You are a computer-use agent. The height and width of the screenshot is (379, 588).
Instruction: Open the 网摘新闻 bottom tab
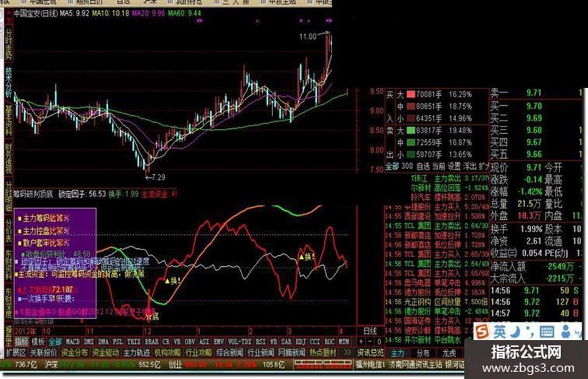point(291,353)
